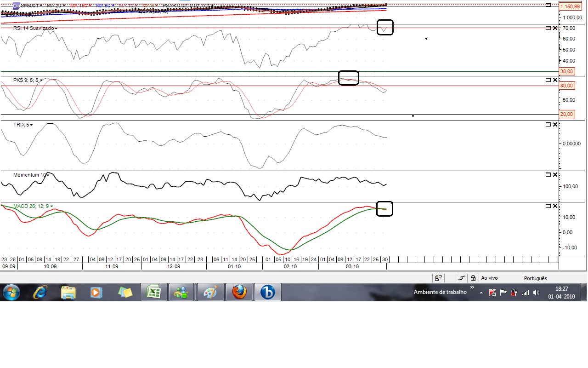The height and width of the screenshot is (368, 588).
Task: Open Excel from the taskbar
Action: 153,292
